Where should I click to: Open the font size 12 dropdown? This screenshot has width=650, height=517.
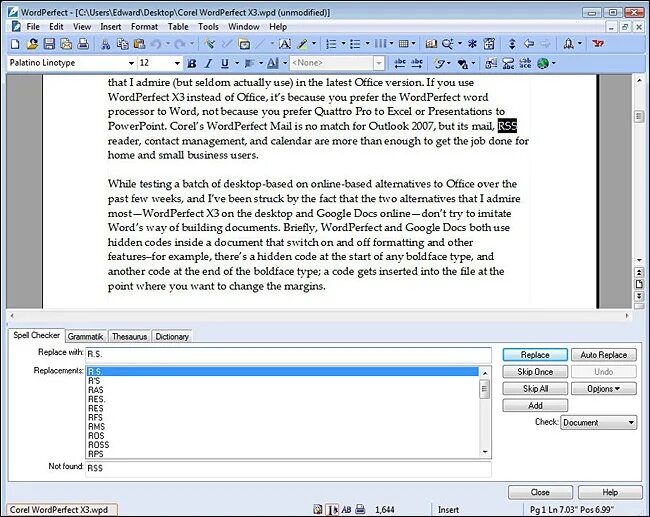coord(177,63)
